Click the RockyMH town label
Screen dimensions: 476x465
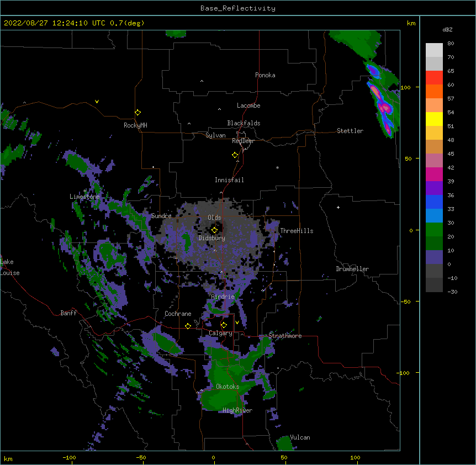click(135, 125)
